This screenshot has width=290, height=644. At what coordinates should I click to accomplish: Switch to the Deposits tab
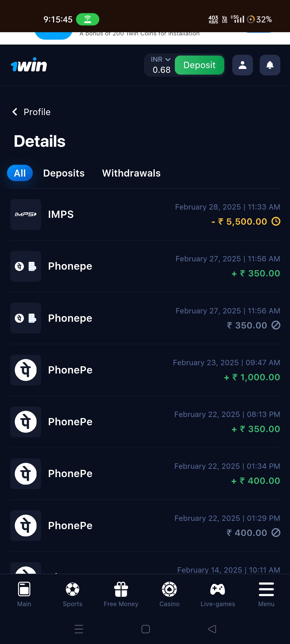point(64,173)
